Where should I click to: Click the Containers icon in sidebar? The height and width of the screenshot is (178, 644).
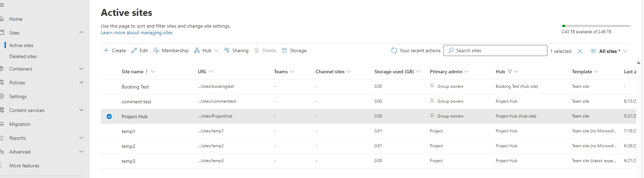coord(2,69)
